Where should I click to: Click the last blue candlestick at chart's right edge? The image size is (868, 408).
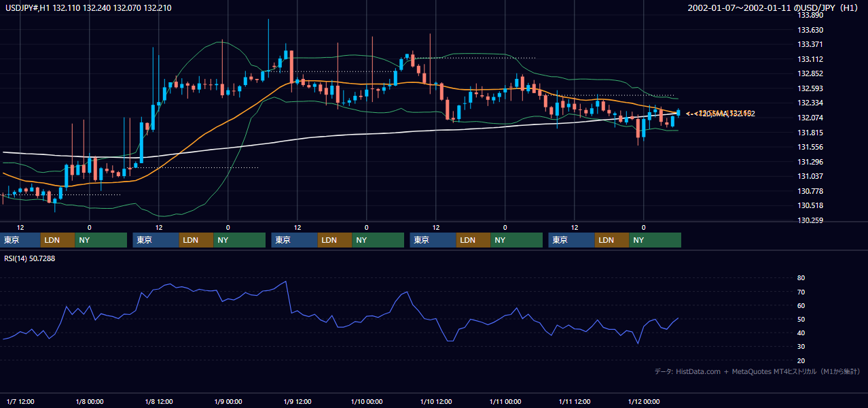coord(678,113)
